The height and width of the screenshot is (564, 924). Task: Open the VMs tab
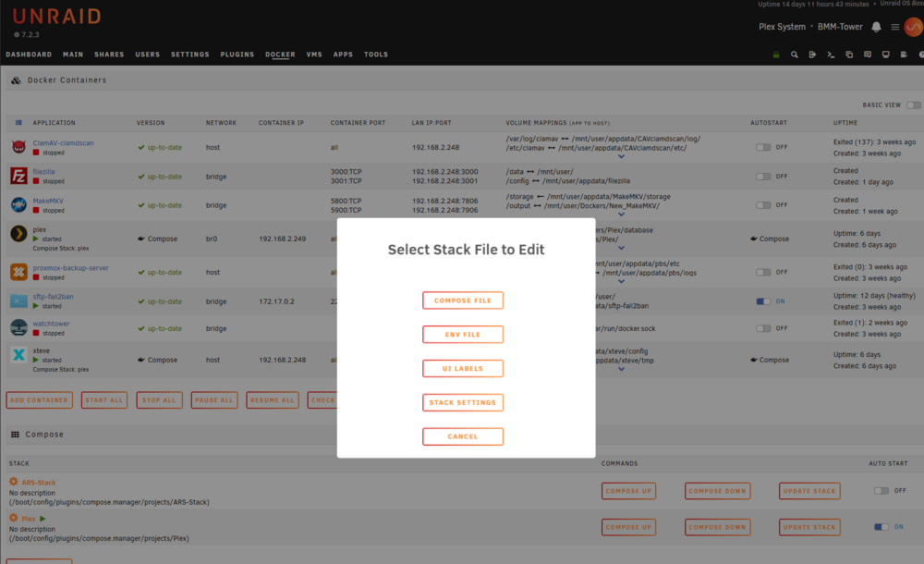point(314,55)
